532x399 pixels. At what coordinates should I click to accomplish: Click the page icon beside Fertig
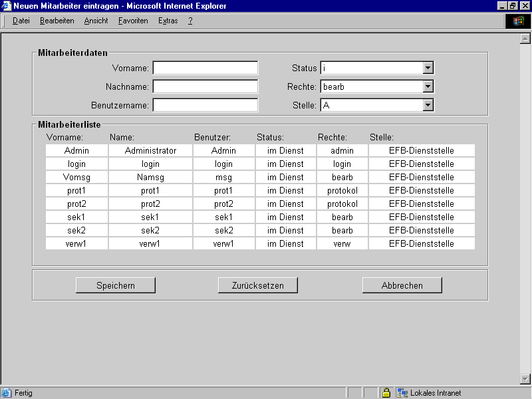[7, 393]
